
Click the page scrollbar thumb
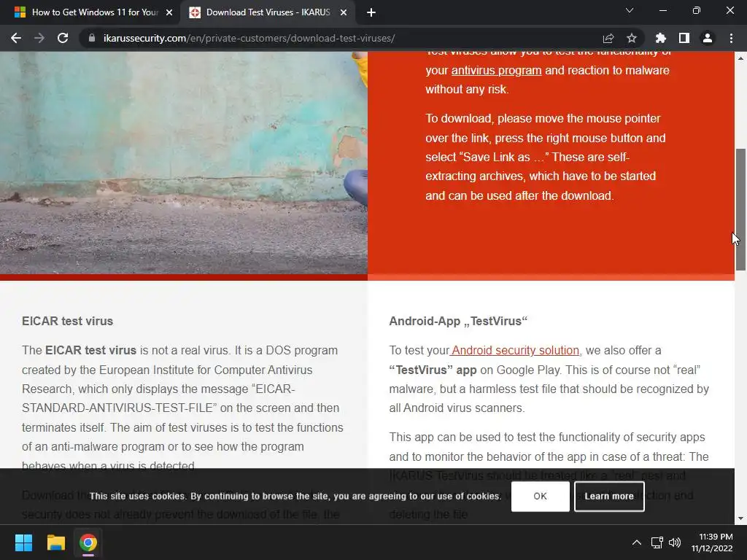(x=740, y=209)
